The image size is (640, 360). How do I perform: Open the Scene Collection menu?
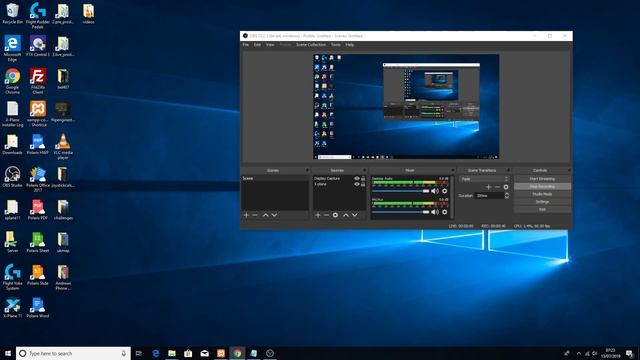point(311,44)
